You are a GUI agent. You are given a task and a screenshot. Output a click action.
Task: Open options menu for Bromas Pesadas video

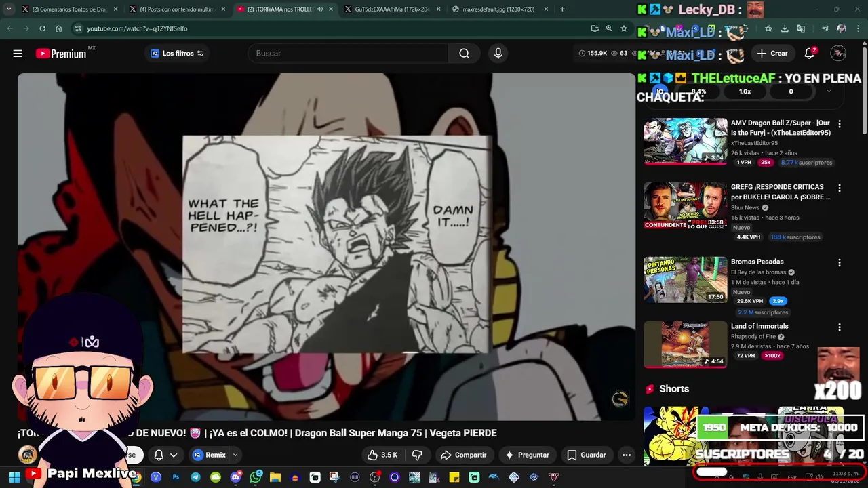(840, 262)
